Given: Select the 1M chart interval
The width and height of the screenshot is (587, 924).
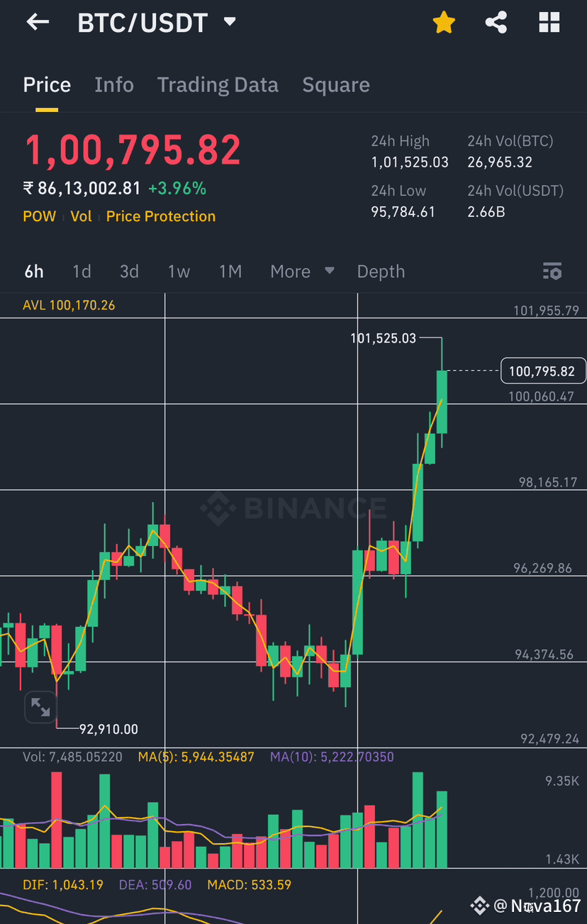Looking at the screenshot, I should 230,272.
